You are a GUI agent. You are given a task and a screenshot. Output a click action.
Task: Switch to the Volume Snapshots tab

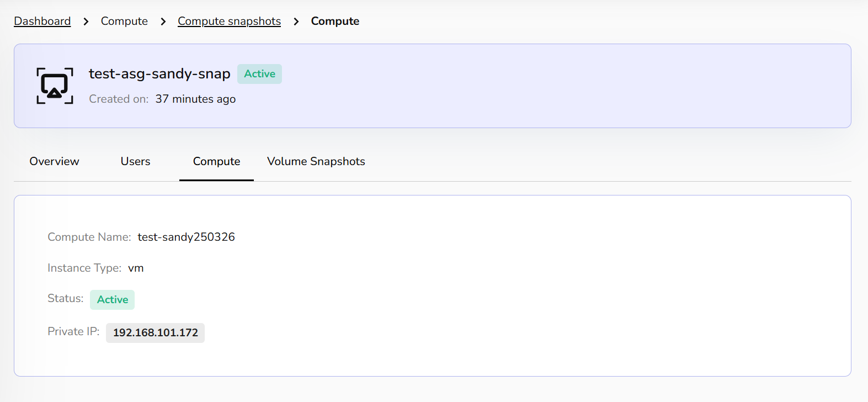pyautogui.click(x=316, y=161)
